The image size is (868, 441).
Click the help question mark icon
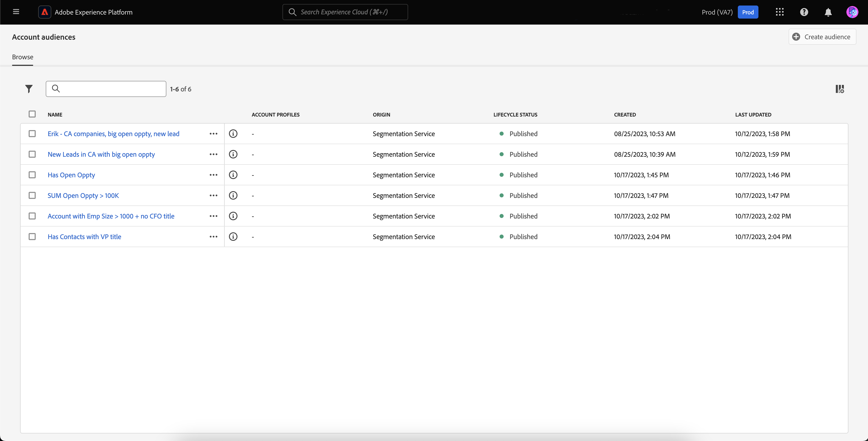click(x=804, y=12)
